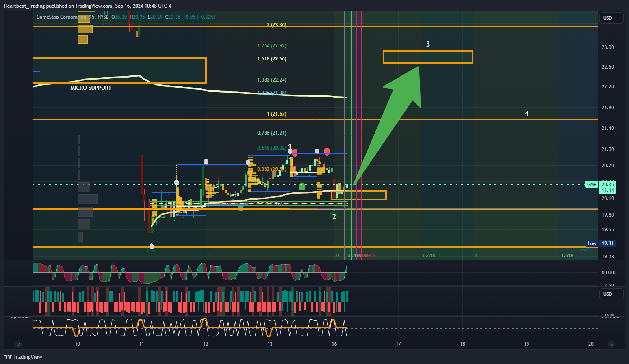Click the GME symbol label on price axis
Viewport: 629px width, 364px height.
click(592, 185)
